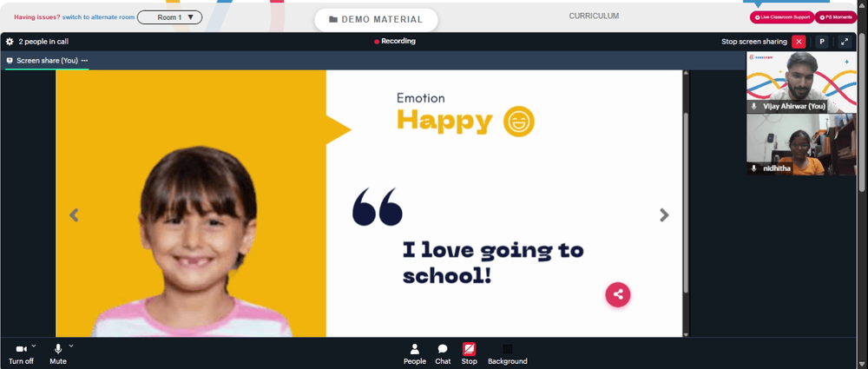Open the Curriculum tab
Screen dimensions: 868x369
(x=594, y=16)
